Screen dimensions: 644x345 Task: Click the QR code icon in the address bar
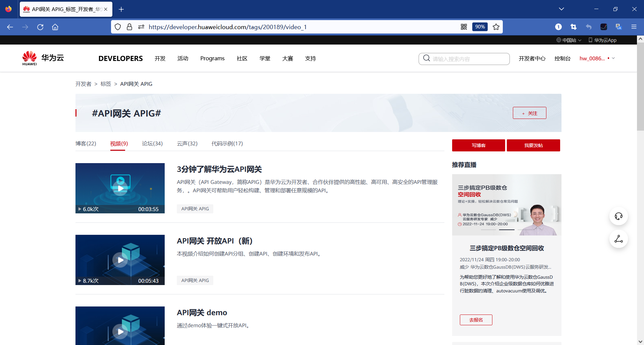(x=464, y=27)
